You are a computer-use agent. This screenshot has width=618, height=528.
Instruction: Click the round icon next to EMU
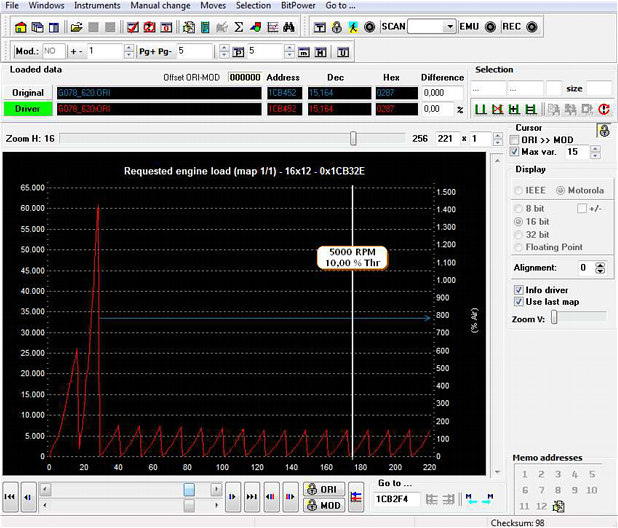(x=490, y=26)
